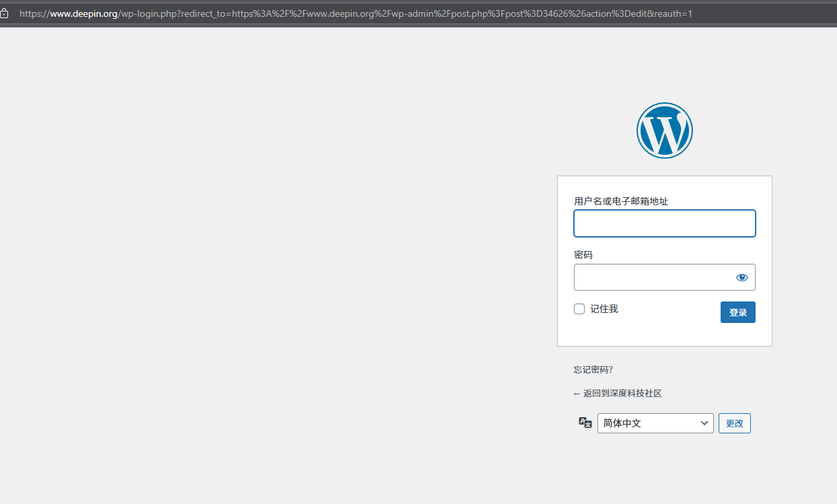Click the 记住我 label text
Image resolution: width=837 pixels, height=504 pixels.
[x=604, y=309]
